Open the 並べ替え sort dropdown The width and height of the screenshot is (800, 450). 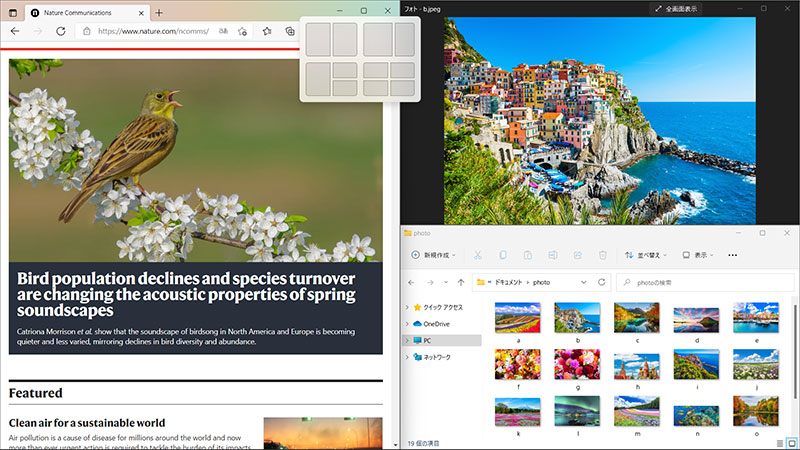[646, 255]
